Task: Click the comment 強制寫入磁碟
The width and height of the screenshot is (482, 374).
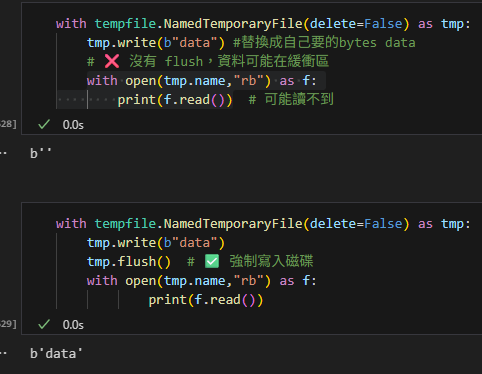Action: pos(271,261)
